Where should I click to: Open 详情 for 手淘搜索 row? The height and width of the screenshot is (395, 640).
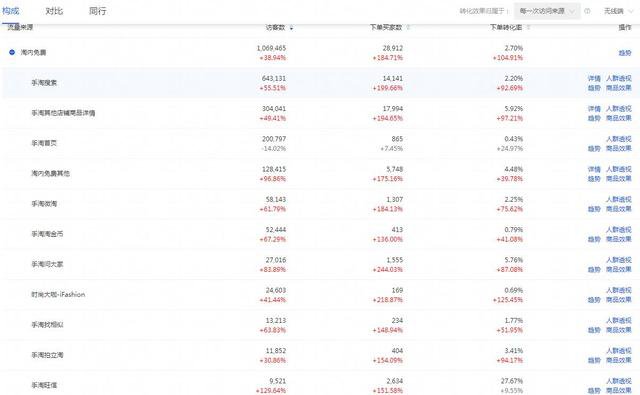coord(594,78)
